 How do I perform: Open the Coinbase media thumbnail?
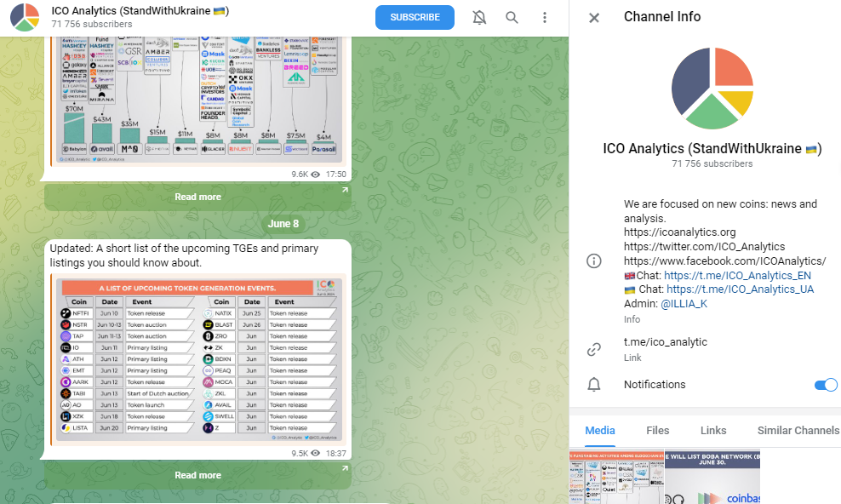(x=712, y=477)
